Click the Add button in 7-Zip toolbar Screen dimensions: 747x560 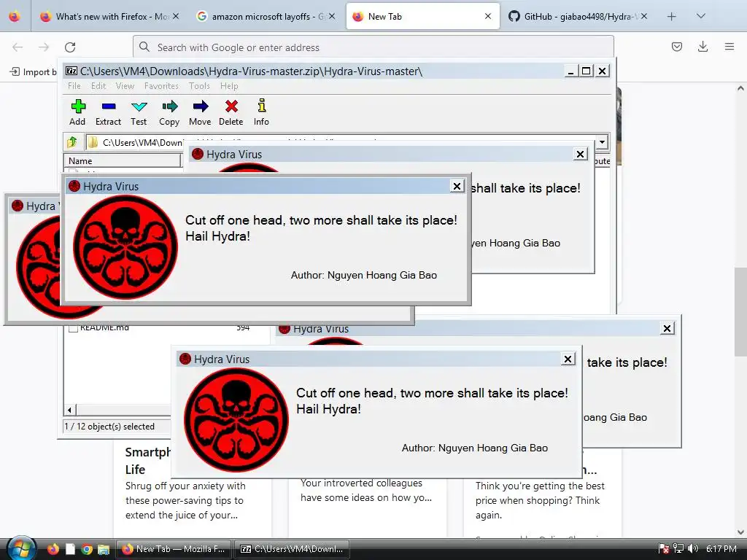tap(77, 112)
